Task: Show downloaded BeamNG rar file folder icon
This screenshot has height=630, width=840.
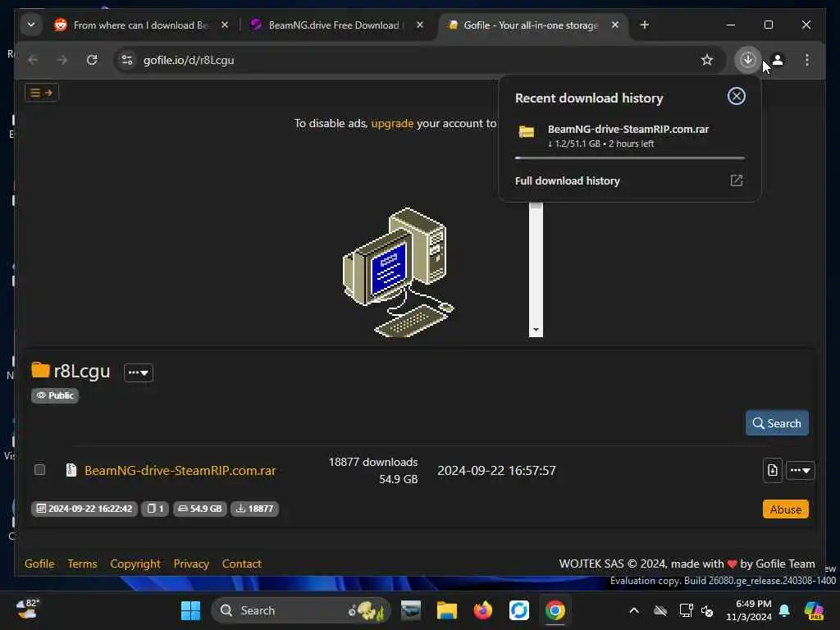Action: click(x=526, y=131)
